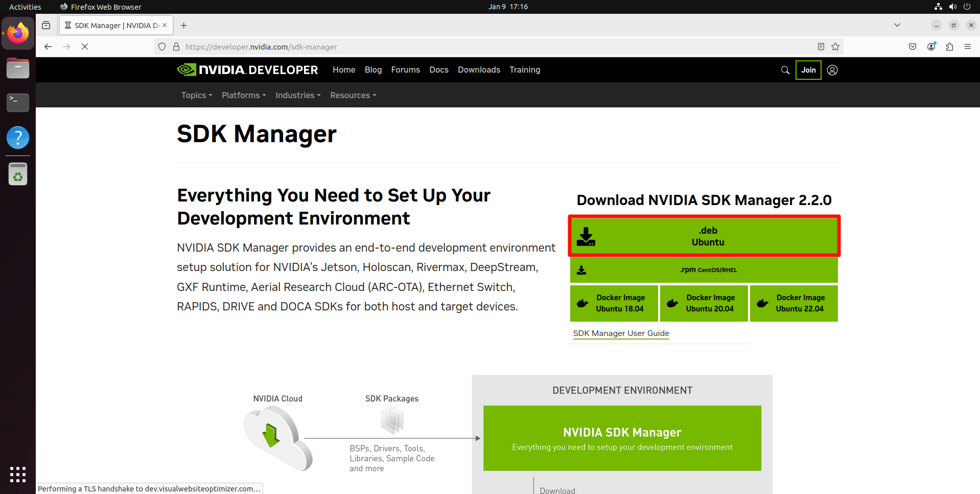
Task: Download the .rpm CentOS/RHEL package
Action: pos(704,270)
